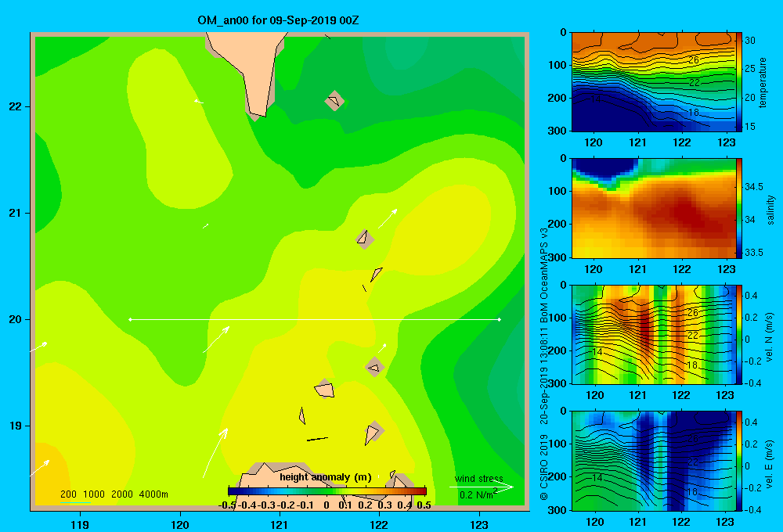Click the 'salinity' axis label
Image resolution: width=783 pixels, height=532 pixels.
pos(770,210)
